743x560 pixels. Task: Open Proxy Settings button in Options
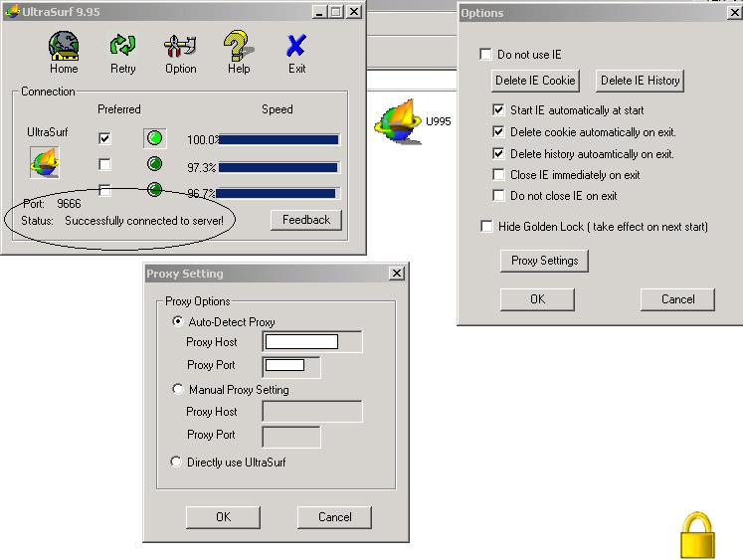[544, 261]
